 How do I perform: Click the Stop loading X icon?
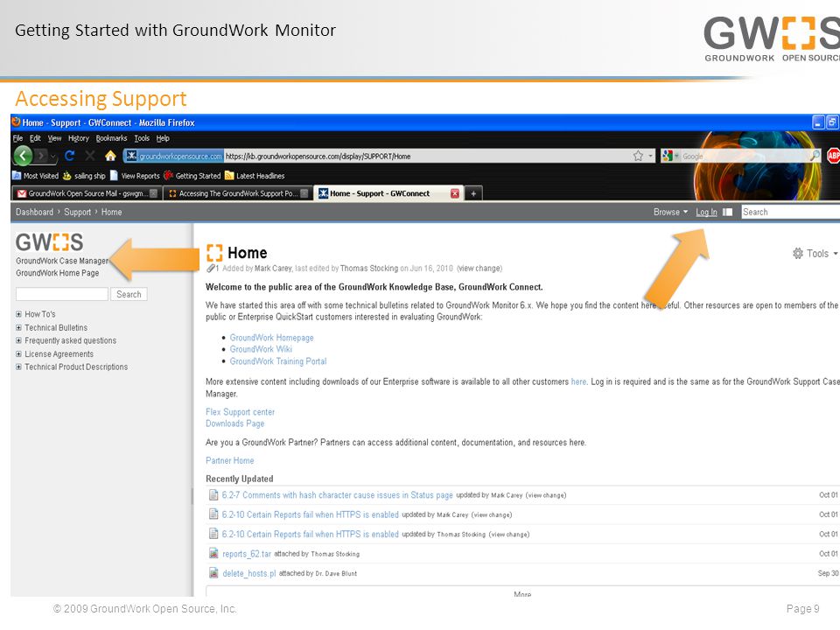(89, 156)
